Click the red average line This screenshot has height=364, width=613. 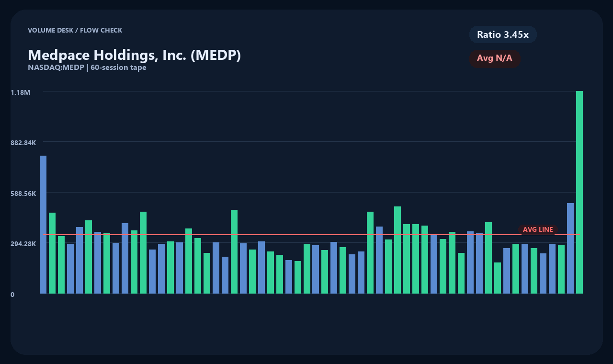312,235
